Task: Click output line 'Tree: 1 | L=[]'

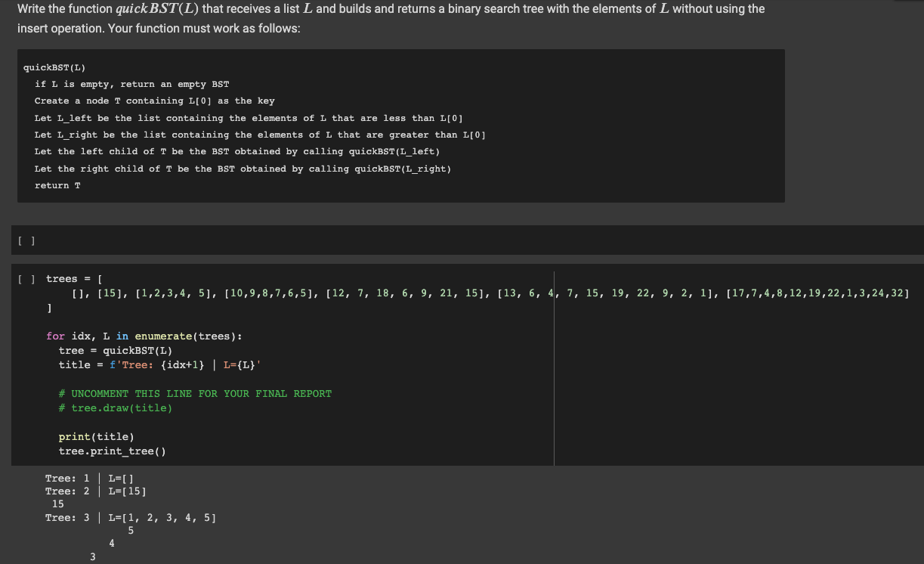Action: click(89, 478)
